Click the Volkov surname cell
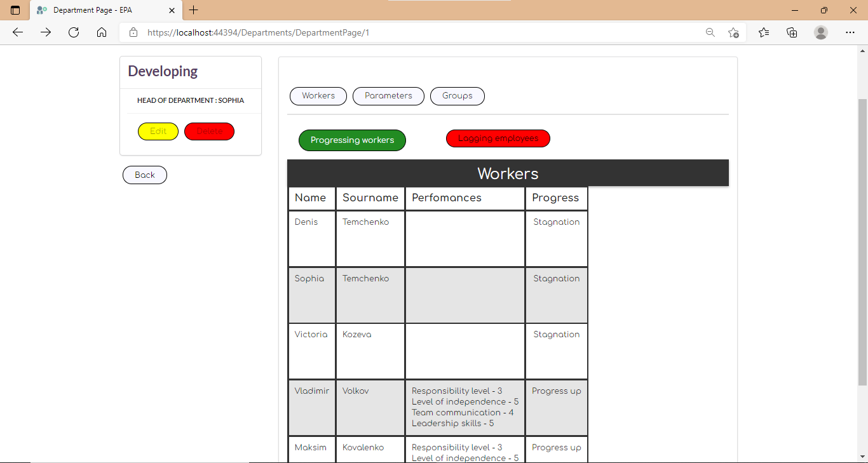The image size is (868, 463). click(x=370, y=408)
